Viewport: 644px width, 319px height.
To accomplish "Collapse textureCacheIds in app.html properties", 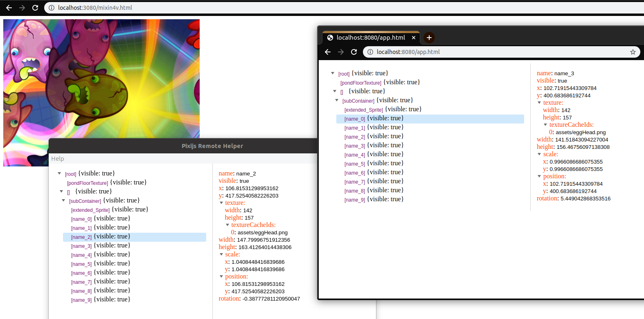I will (x=545, y=125).
